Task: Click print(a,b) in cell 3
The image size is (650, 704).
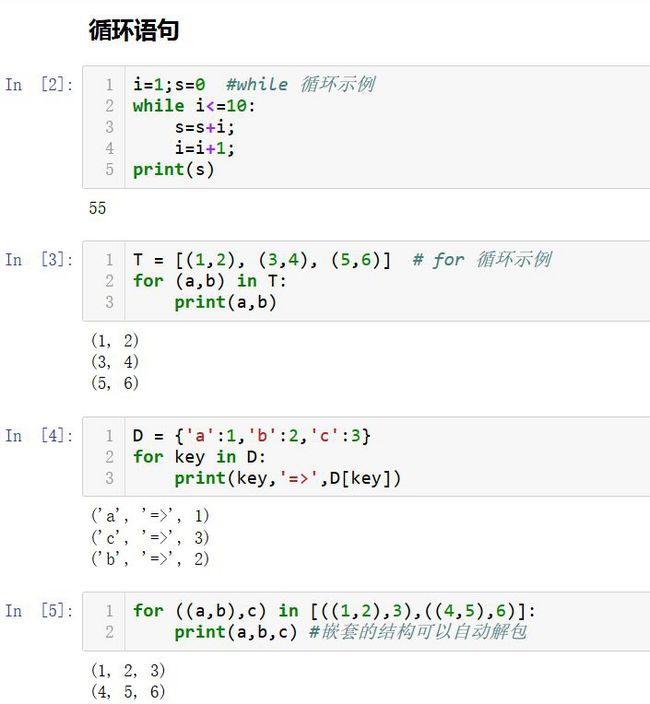Action: coord(225,302)
